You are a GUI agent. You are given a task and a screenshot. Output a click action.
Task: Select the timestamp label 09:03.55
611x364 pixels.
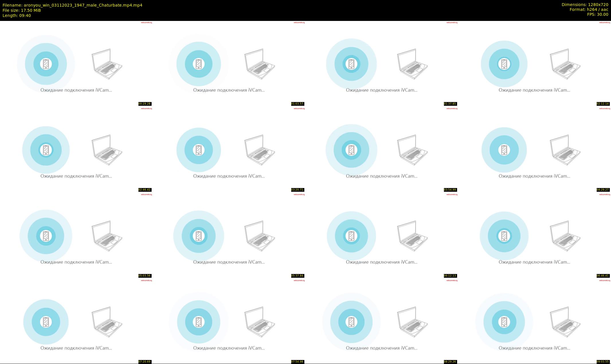point(603,362)
